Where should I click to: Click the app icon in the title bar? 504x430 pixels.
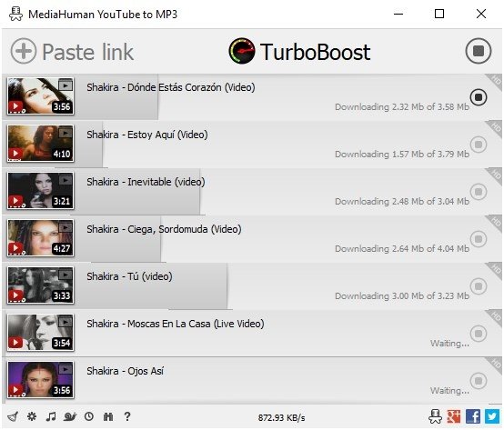point(15,15)
